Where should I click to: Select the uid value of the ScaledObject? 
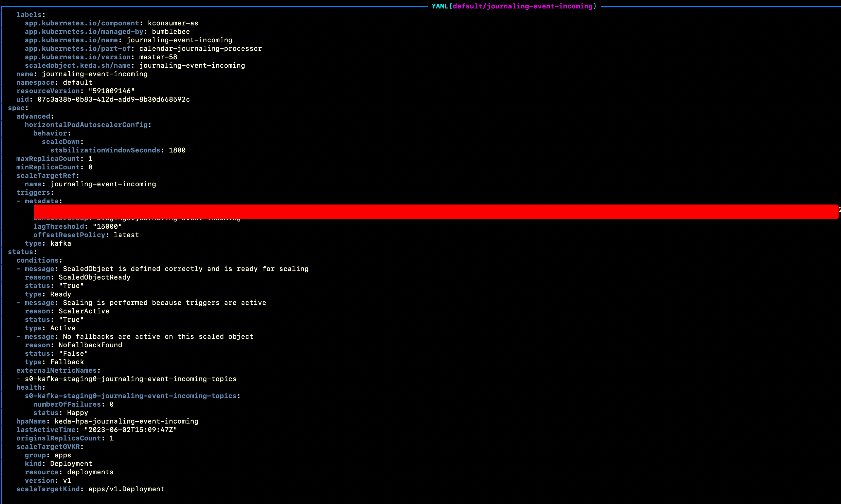tap(113, 99)
